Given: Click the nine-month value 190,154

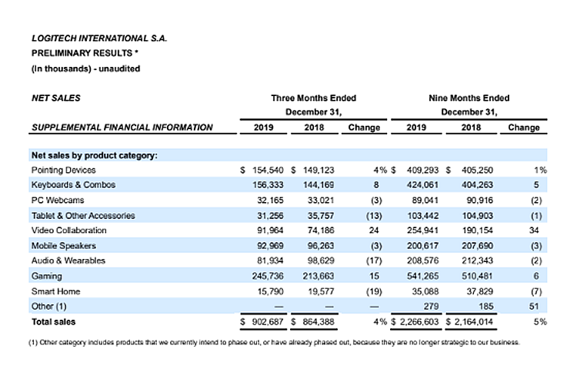Looking at the screenshot, I should point(477,231).
